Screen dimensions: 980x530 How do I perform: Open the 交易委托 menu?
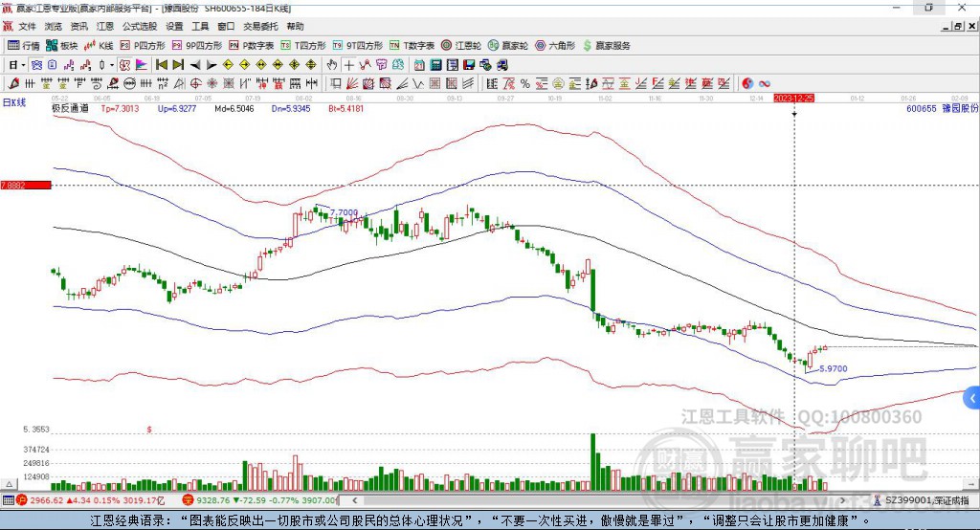point(260,26)
